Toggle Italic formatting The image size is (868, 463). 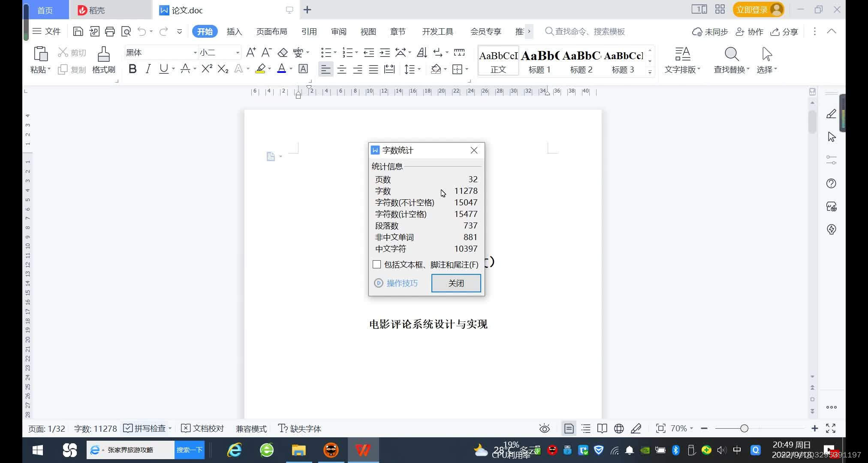pos(148,69)
